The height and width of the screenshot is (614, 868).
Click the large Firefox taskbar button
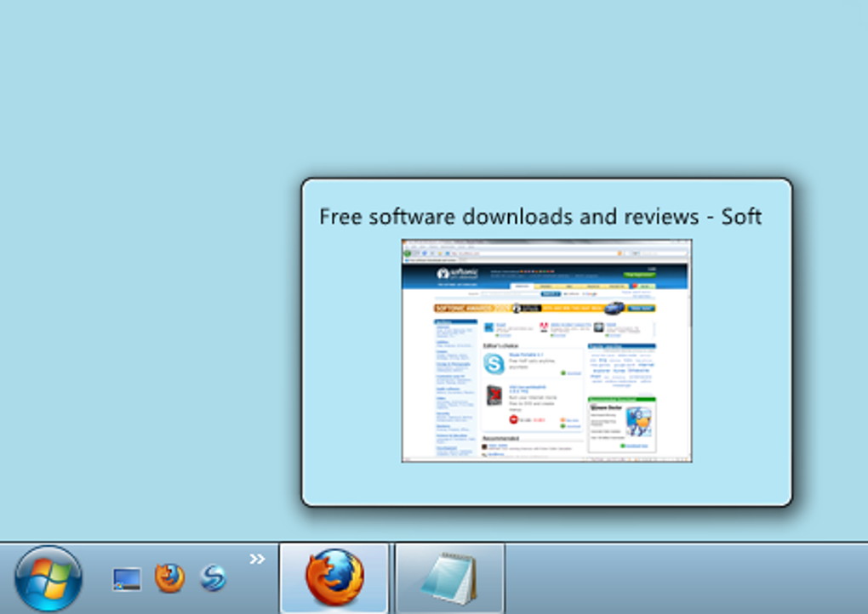tap(334, 578)
